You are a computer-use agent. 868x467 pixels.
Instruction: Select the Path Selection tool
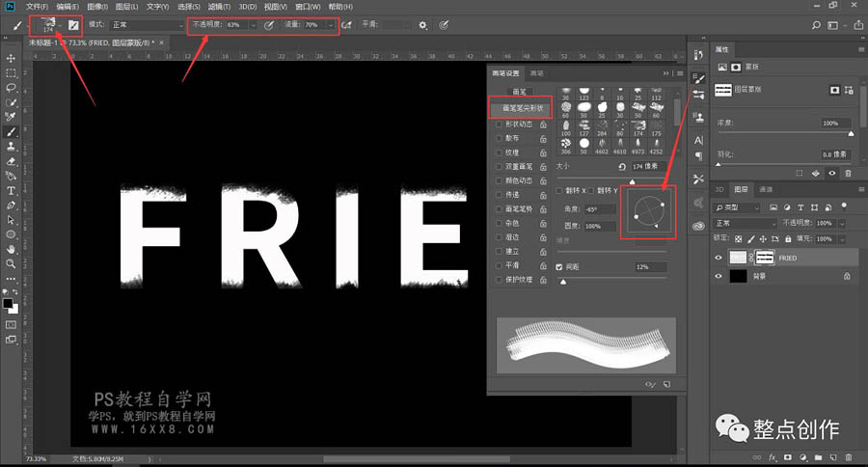coord(11,220)
